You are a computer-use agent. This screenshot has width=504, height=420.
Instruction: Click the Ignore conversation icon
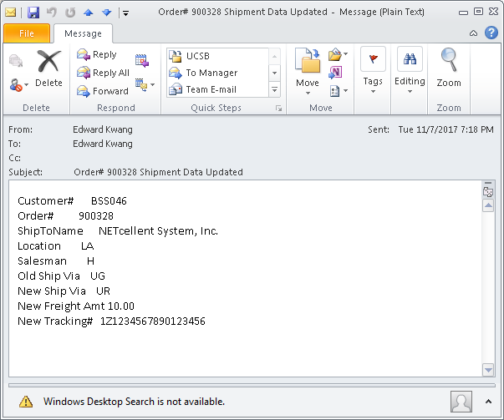click(x=16, y=60)
